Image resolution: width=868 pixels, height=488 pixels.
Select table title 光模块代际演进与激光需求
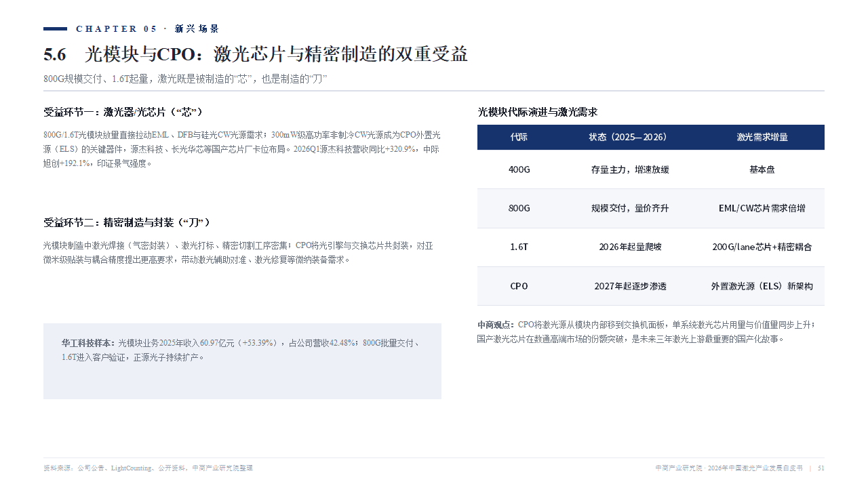(x=537, y=112)
